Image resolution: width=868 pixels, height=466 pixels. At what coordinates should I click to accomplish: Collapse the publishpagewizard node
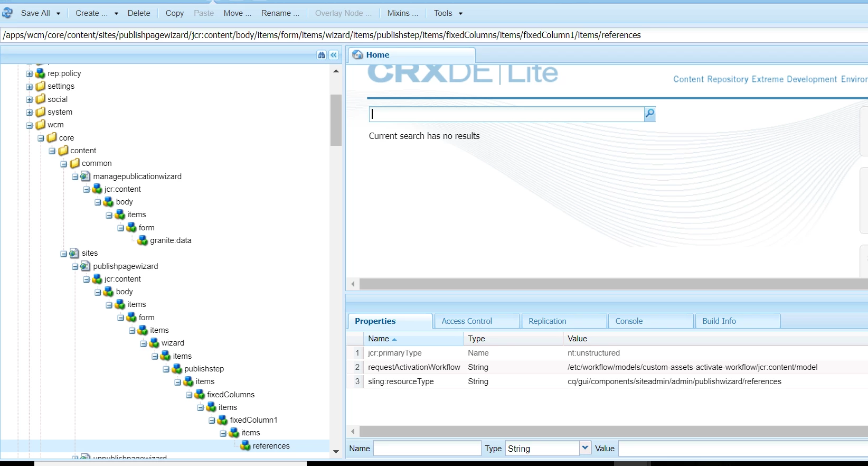click(75, 266)
